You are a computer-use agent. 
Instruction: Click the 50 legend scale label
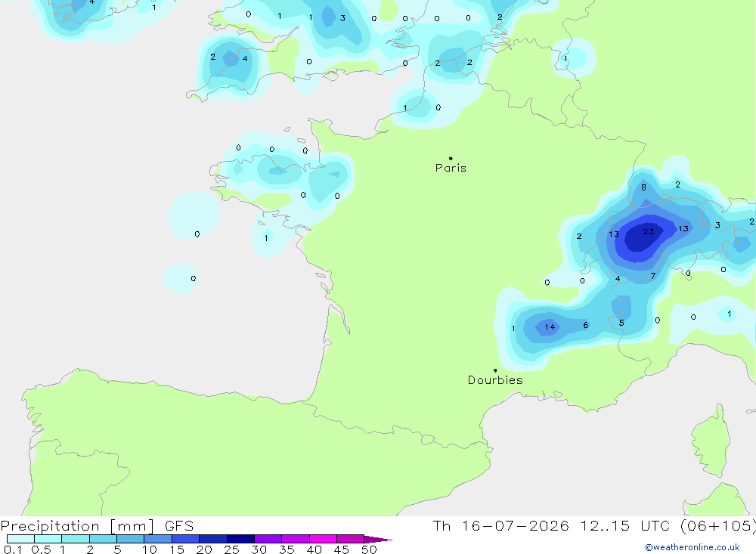point(369,549)
